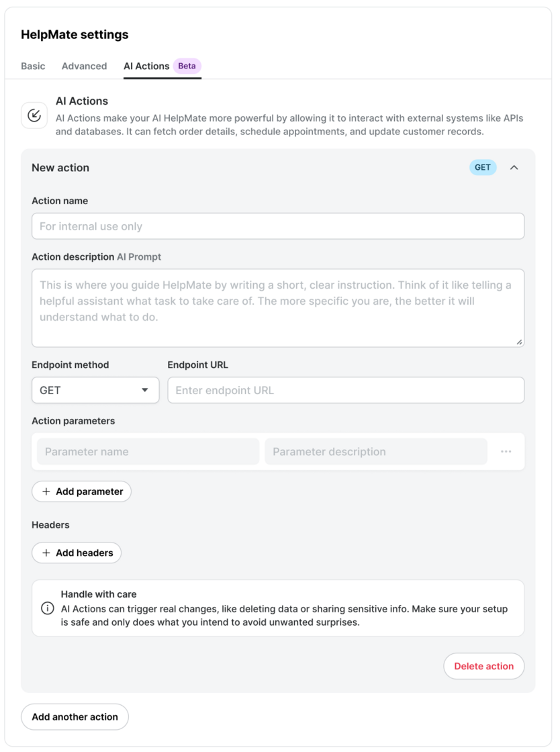Switch to the Advanced tab
The width and height of the screenshot is (560, 752).
pos(85,66)
